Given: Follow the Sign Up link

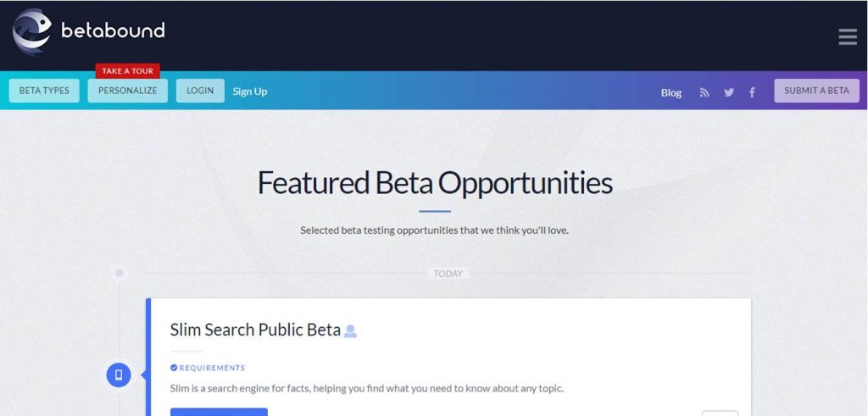Looking at the screenshot, I should [250, 92].
